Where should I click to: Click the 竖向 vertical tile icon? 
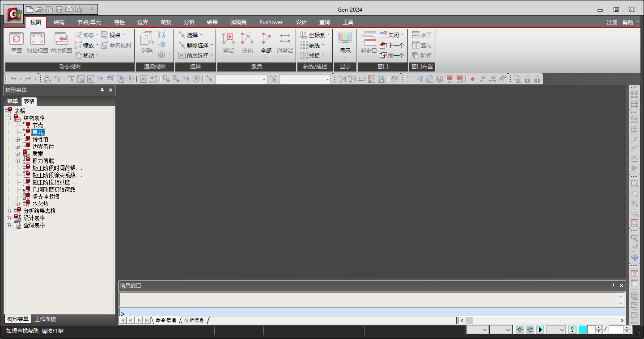pos(416,45)
